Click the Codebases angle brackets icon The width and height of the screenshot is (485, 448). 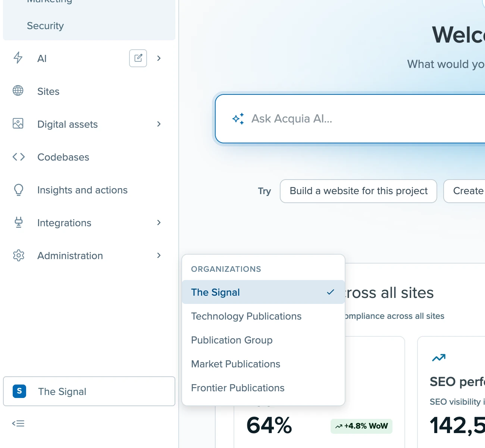(x=19, y=157)
